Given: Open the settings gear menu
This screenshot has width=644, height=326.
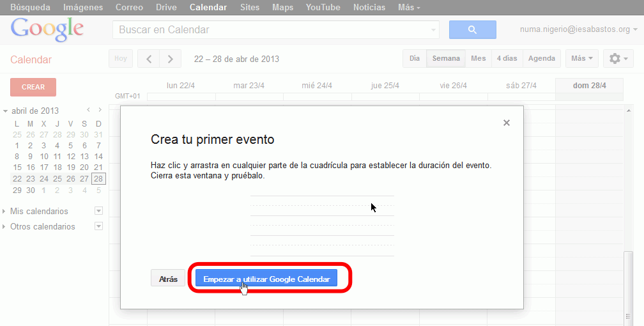Looking at the screenshot, I should [x=618, y=59].
